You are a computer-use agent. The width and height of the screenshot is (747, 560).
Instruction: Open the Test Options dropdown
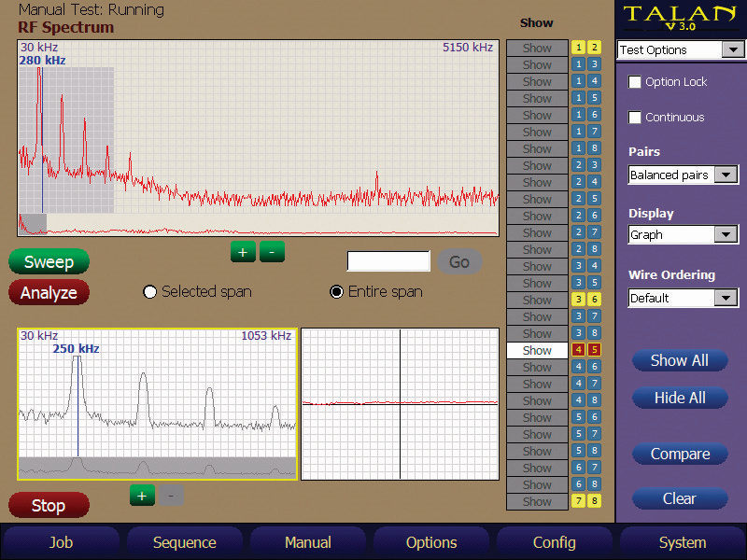coord(680,50)
